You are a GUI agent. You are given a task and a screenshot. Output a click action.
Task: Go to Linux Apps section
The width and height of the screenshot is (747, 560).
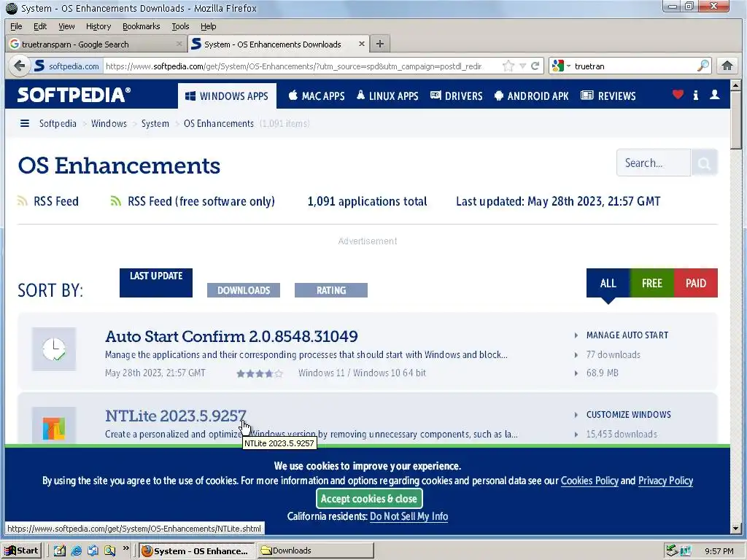click(x=387, y=96)
